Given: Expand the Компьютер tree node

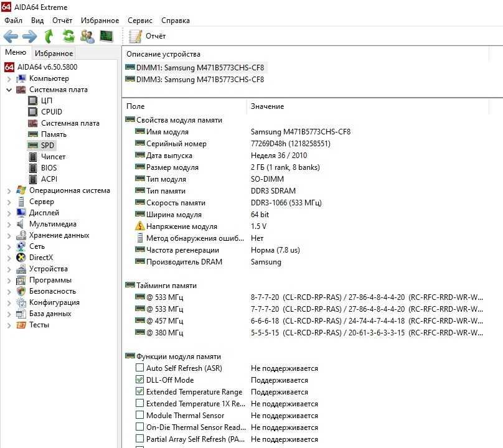Looking at the screenshot, I should point(9,79).
